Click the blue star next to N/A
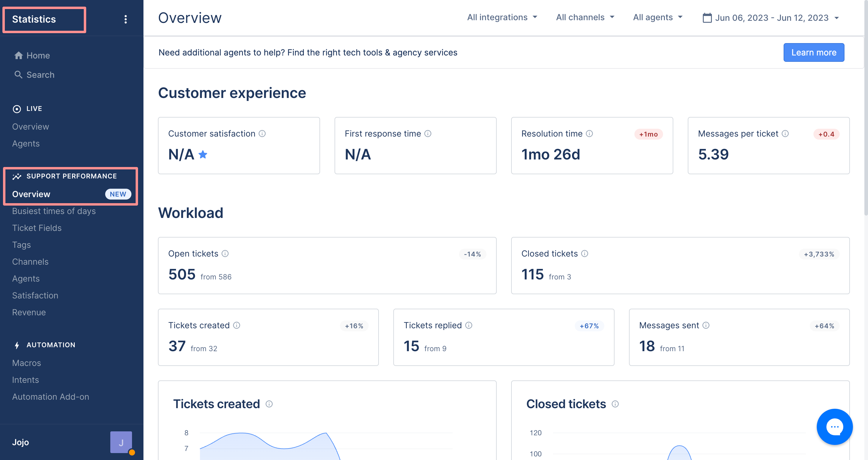Image resolution: width=868 pixels, height=460 pixels. point(203,154)
